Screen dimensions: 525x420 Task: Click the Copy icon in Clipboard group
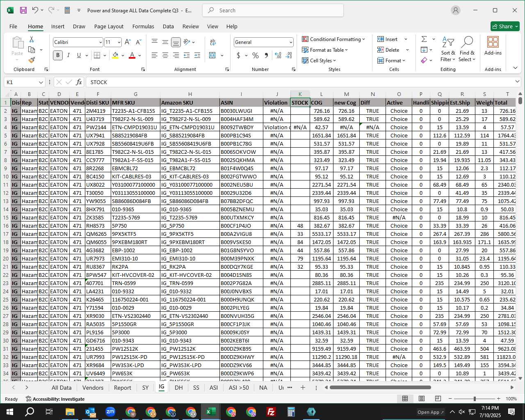point(32,50)
